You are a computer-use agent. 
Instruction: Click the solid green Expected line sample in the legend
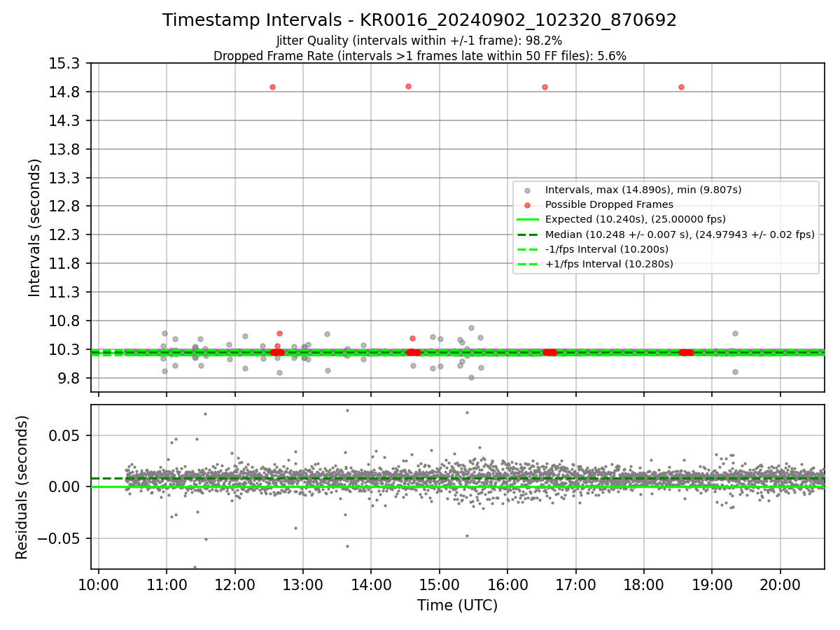(x=528, y=220)
